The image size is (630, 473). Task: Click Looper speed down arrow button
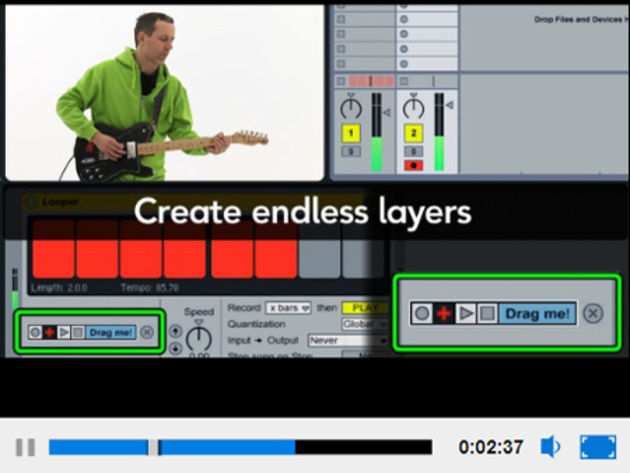[x=176, y=348]
